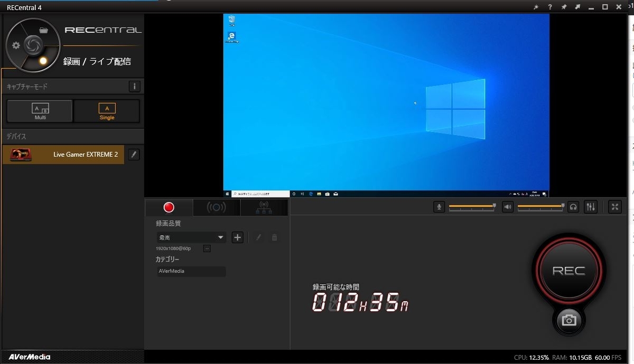Add a new recording quality profile
634x364 pixels.
coord(238,238)
